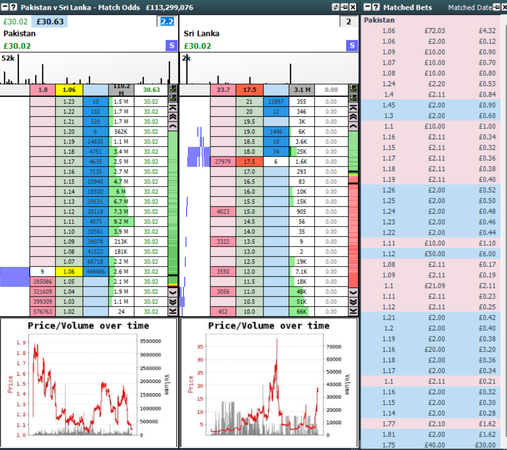Click the Sri Lanka stake field showing 2
The image size is (507, 450).
tap(348, 22)
